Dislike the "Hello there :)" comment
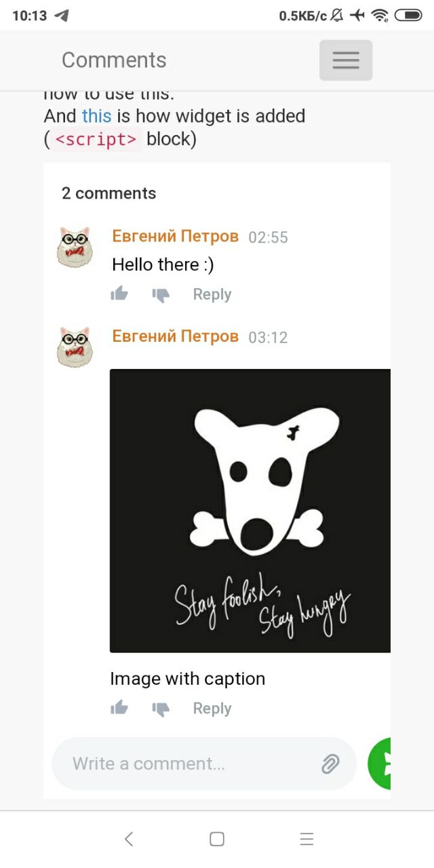Image resolution: width=434 pixels, height=868 pixels. pyautogui.click(x=161, y=294)
